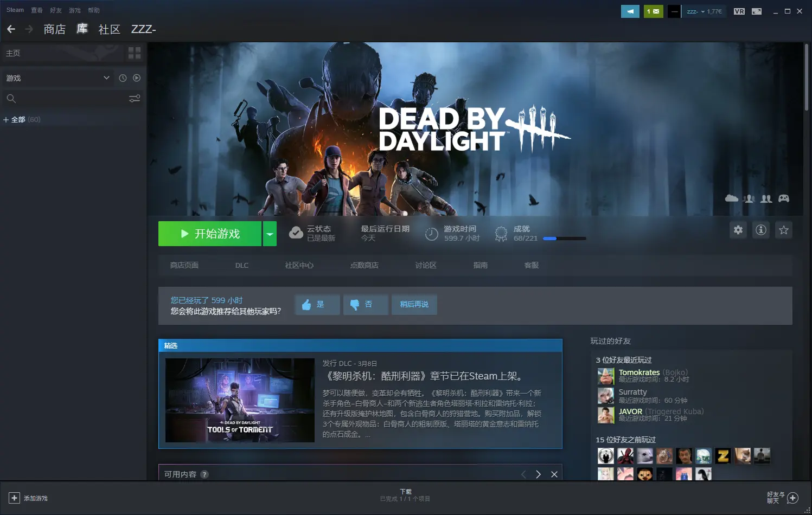The image size is (812, 515).
Task: Open Tools of Torment news thumbnail
Action: click(x=240, y=400)
